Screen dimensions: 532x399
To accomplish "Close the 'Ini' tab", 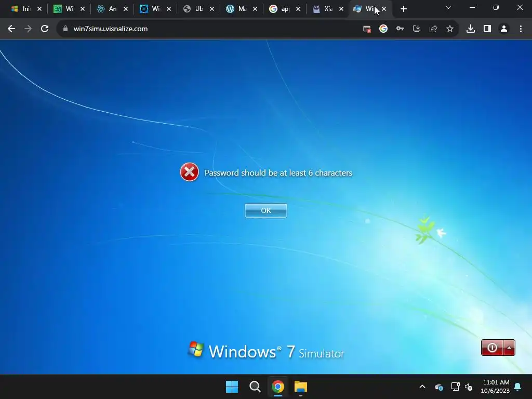I will 39,9.
